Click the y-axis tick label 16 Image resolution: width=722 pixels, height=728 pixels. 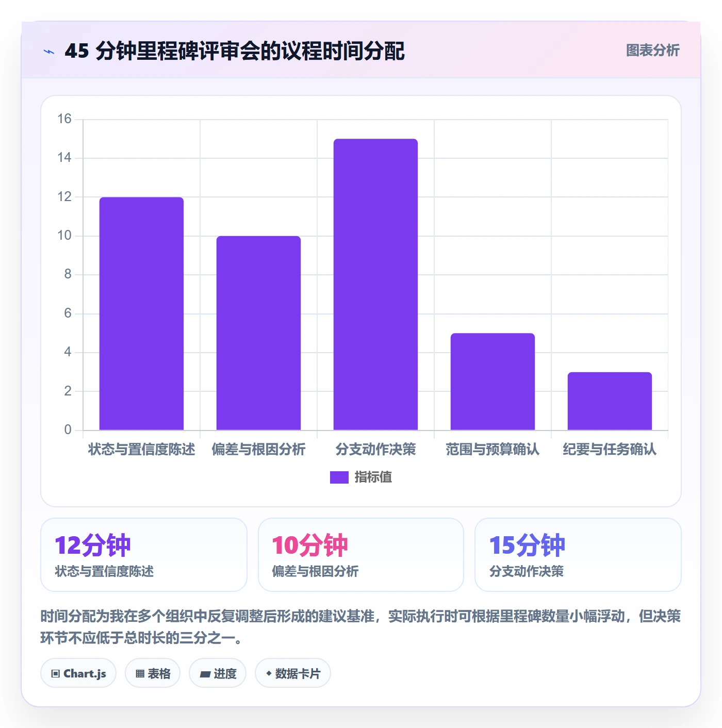pos(64,119)
